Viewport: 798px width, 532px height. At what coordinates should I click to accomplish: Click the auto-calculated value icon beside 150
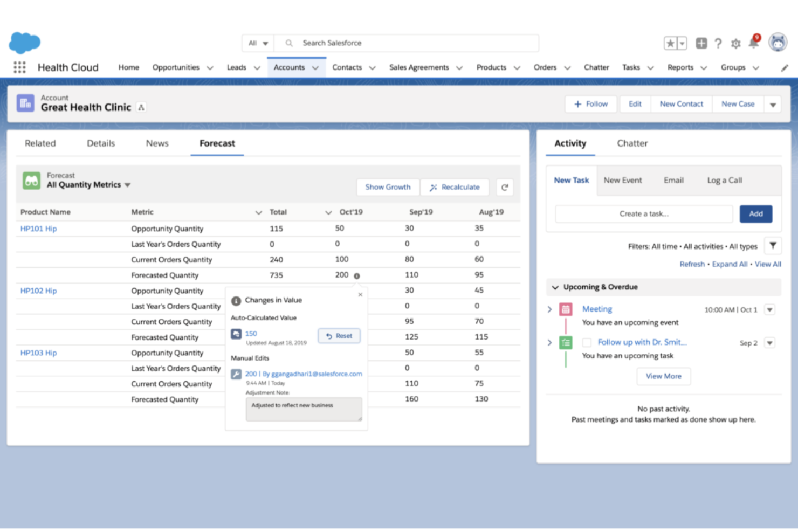[236, 334]
